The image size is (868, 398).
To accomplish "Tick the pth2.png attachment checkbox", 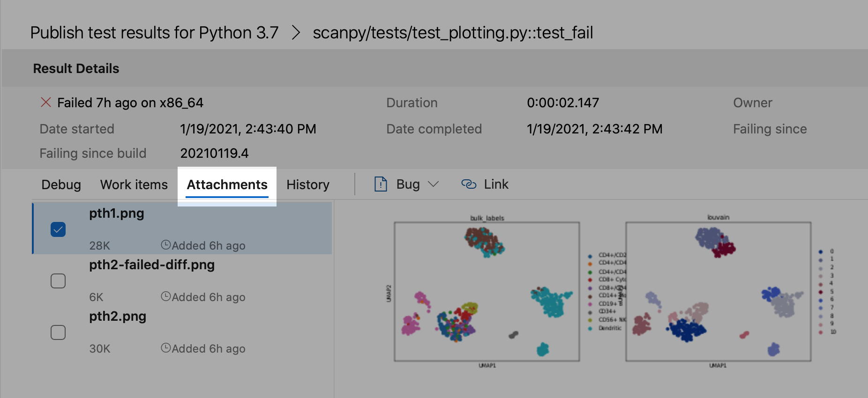I will (x=58, y=332).
